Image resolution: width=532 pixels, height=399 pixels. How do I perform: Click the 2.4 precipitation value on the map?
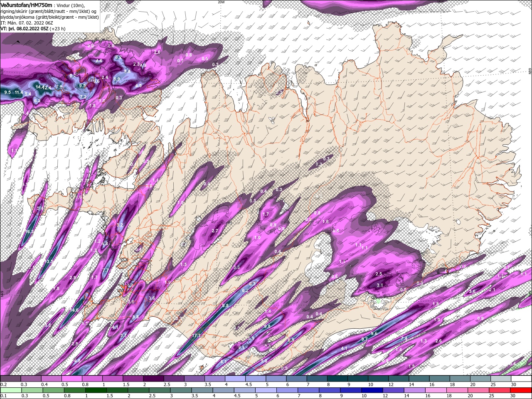[x=105, y=77]
